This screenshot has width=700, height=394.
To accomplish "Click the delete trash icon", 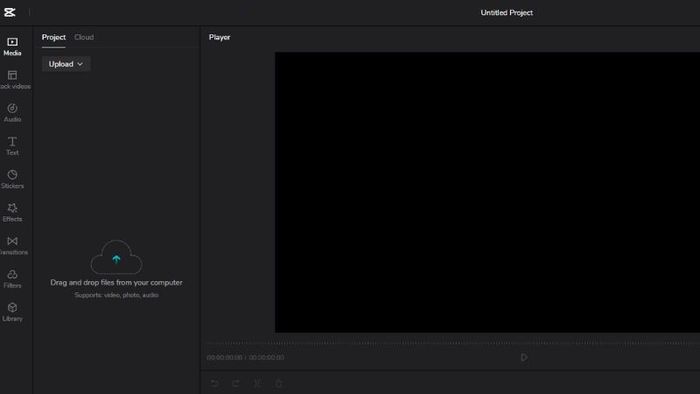I will point(279,383).
